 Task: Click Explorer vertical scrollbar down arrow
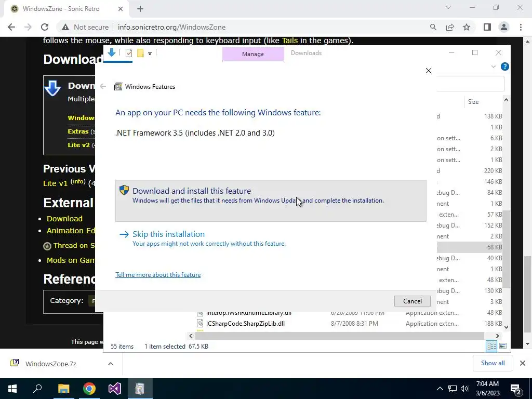point(506,327)
